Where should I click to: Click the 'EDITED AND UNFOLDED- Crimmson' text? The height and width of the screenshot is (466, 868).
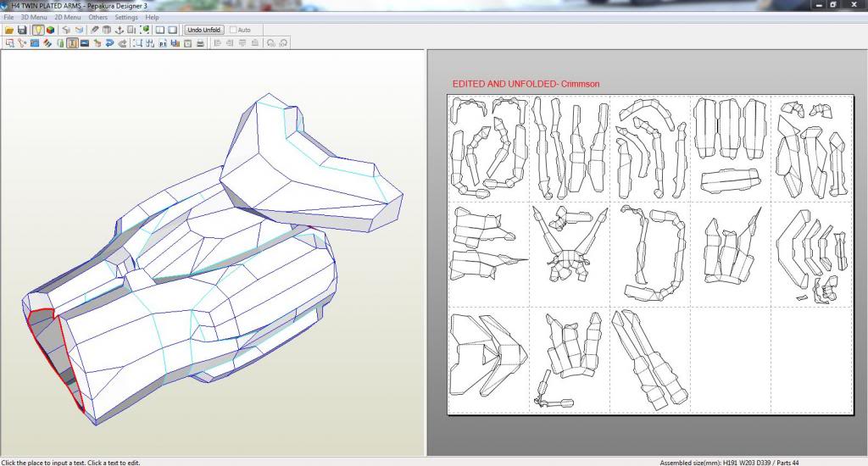pyautogui.click(x=526, y=84)
